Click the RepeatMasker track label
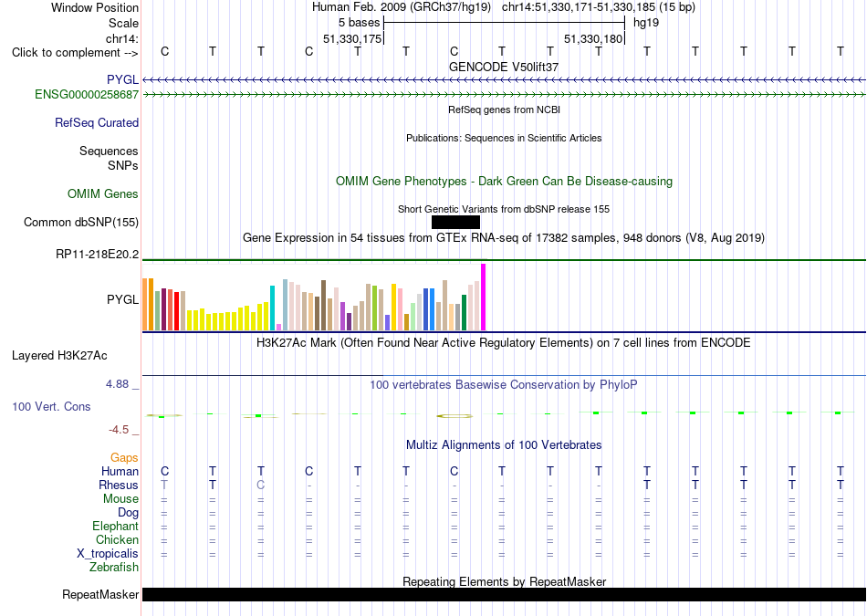 [100, 594]
